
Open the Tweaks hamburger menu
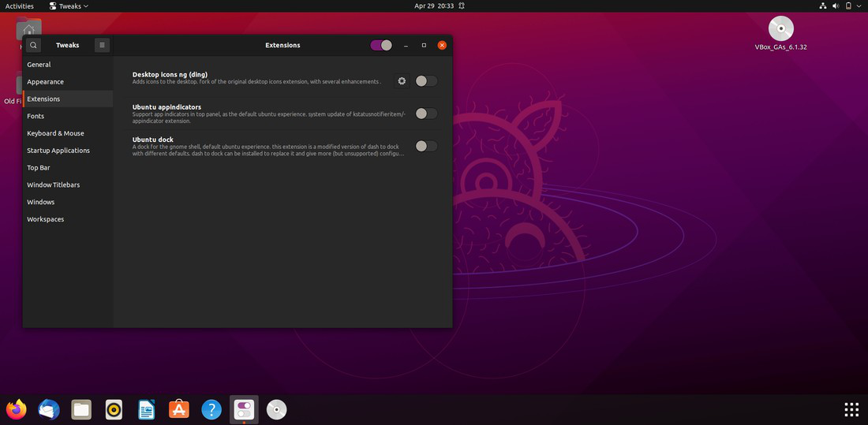[x=102, y=46]
